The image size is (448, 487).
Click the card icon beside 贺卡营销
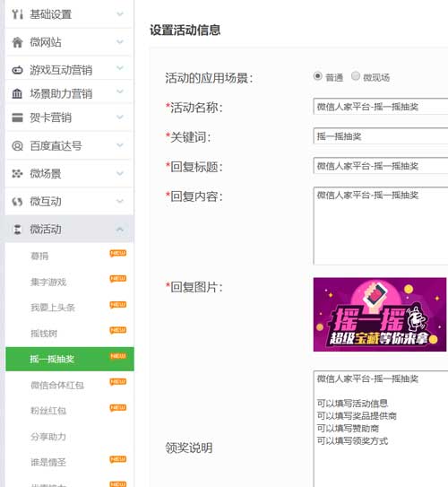click(17, 117)
